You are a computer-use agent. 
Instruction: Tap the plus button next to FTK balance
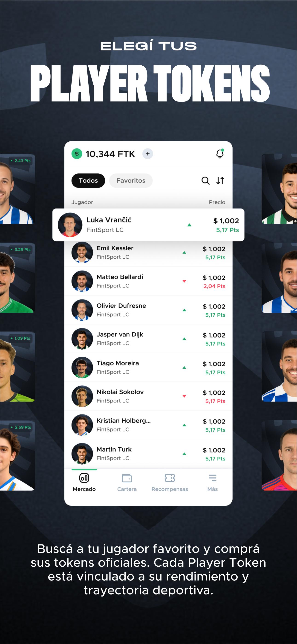tap(148, 154)
